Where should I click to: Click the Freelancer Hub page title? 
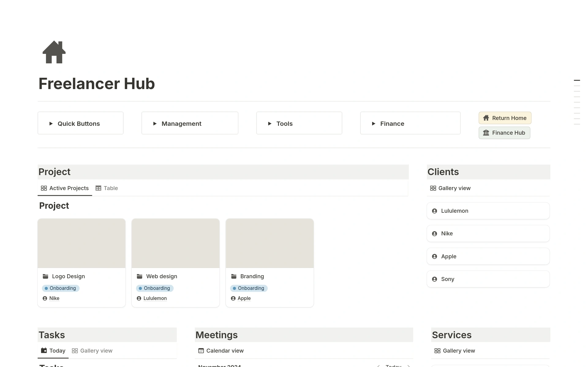pos(97,84)
